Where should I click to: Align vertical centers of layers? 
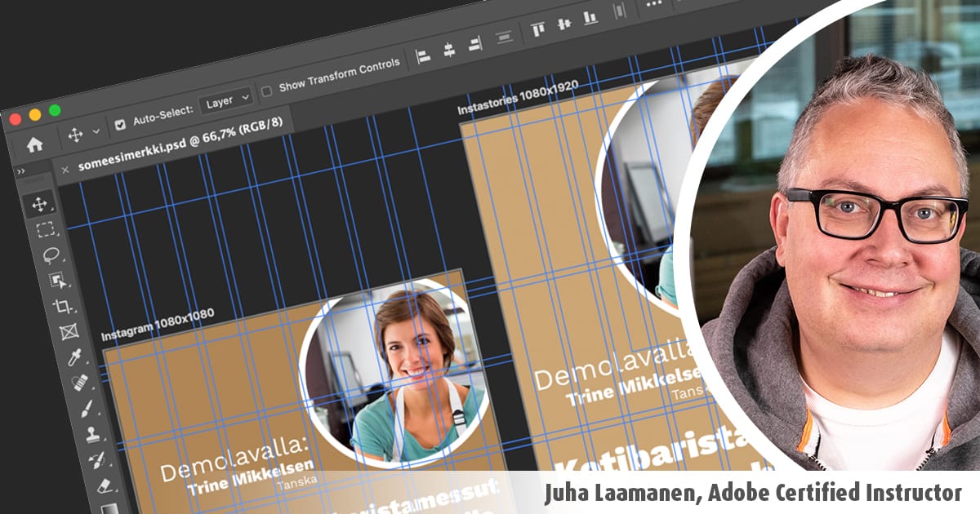pos(563,24)
